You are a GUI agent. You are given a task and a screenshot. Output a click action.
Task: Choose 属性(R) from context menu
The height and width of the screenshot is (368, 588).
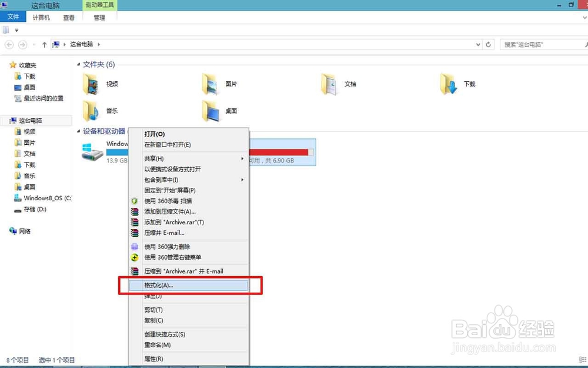point(188,359)
